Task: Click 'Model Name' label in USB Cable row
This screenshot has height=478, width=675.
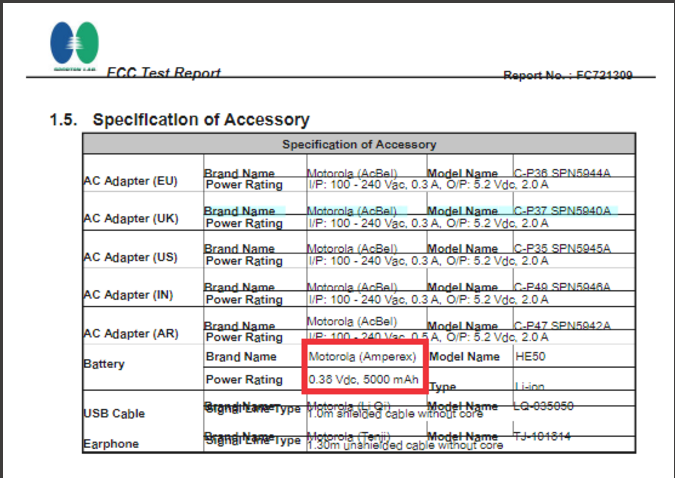Action: 462,406
